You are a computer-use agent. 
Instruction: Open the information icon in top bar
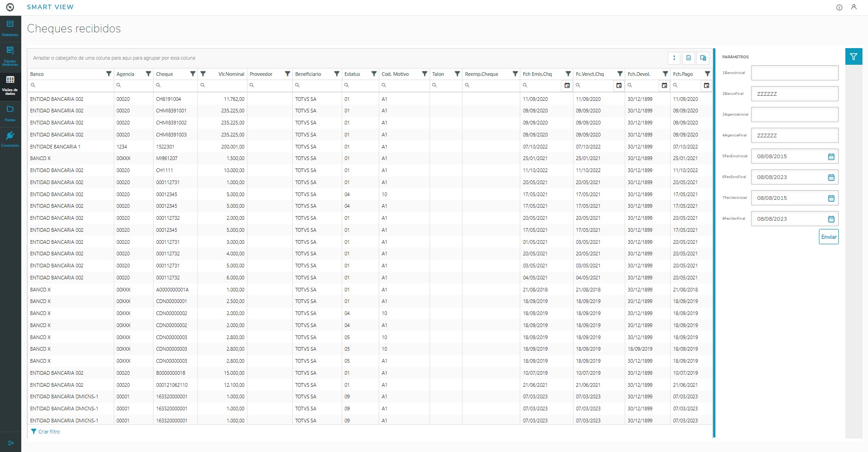coord(839,7)
